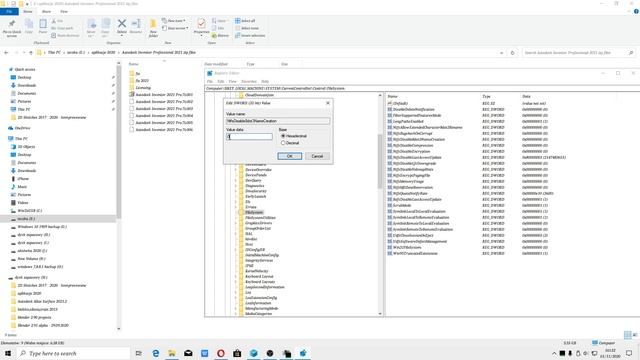Click Select all in the ribbon
Image resolution: width=640 pixels, height=360 pixels.
[x=245, y=21]
